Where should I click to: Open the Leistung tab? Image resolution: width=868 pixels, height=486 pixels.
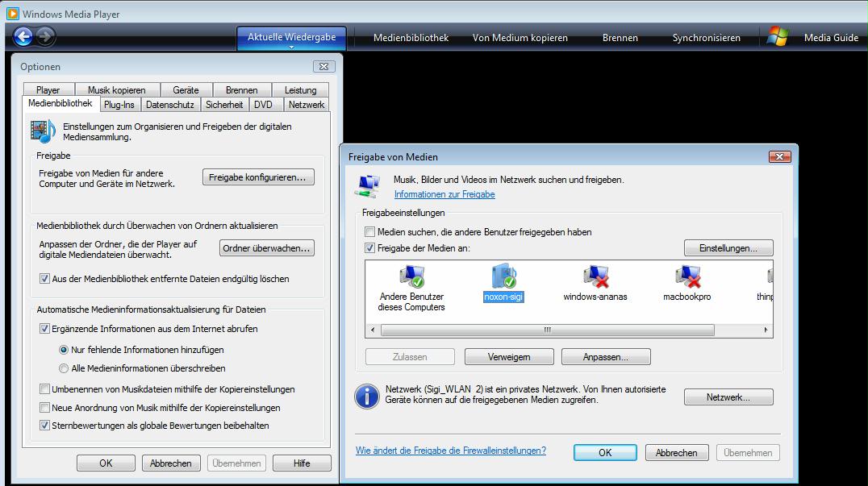pyautogui.click(x=301, y=89)
